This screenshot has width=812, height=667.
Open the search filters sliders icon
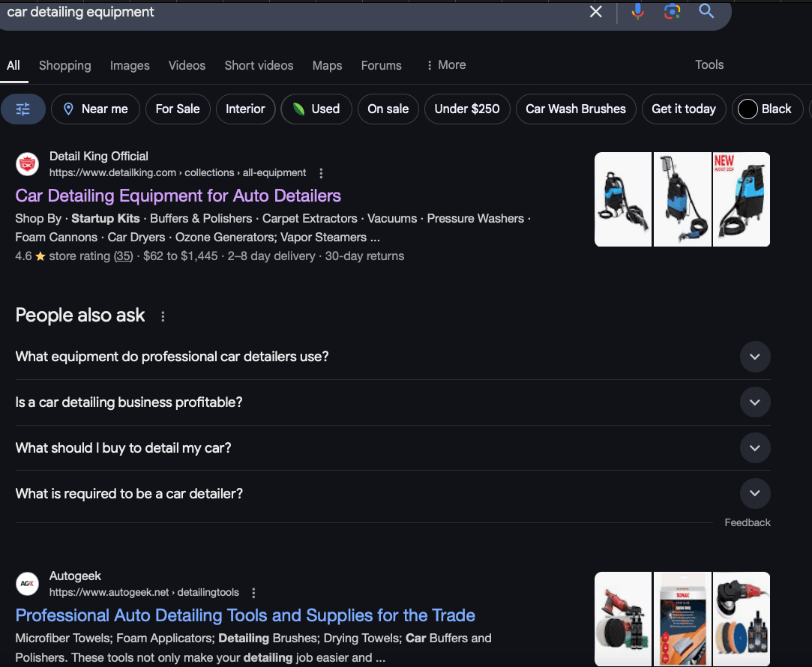point(23,109)
